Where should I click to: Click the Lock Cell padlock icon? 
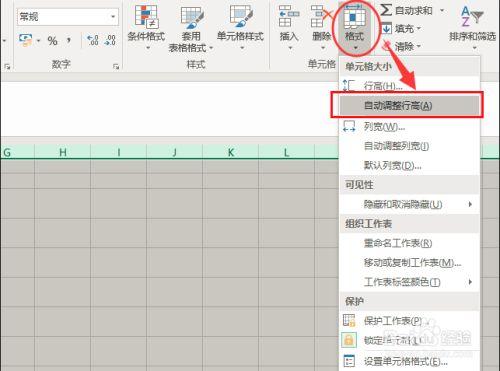pyautogui.click(x=349, y=340)
